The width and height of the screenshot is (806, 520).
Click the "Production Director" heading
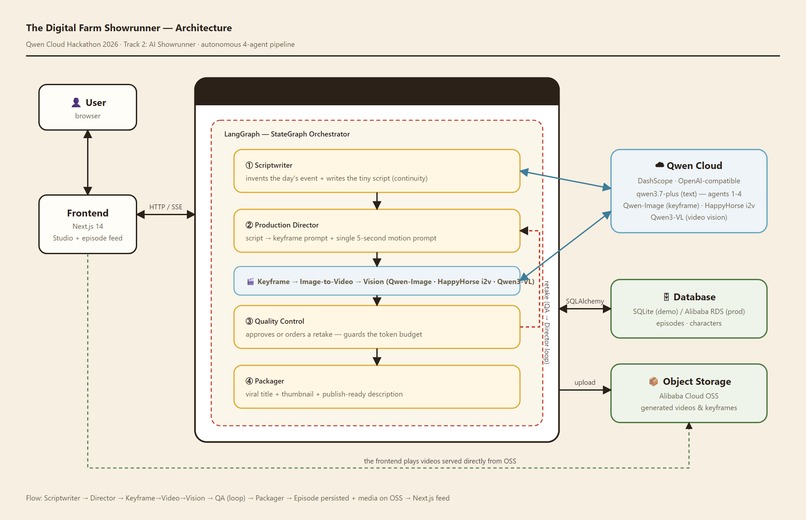pyautogui.click(x=287, y=225)
